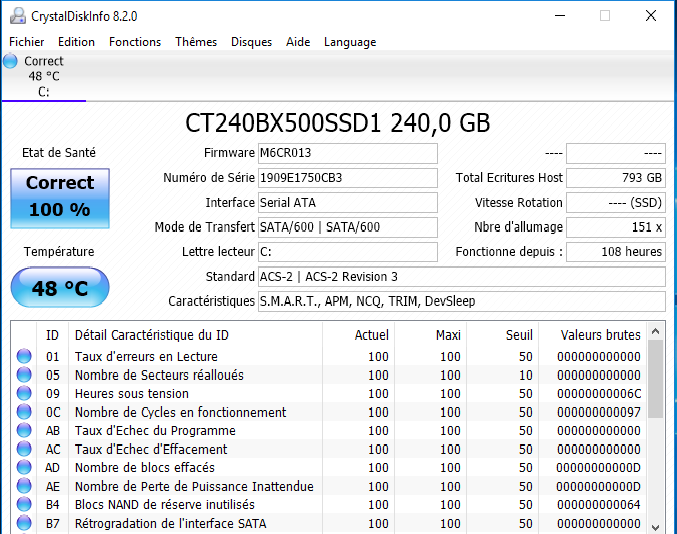Open the Fonctions menu
The image size is (677, 534).
click(135, 42)
